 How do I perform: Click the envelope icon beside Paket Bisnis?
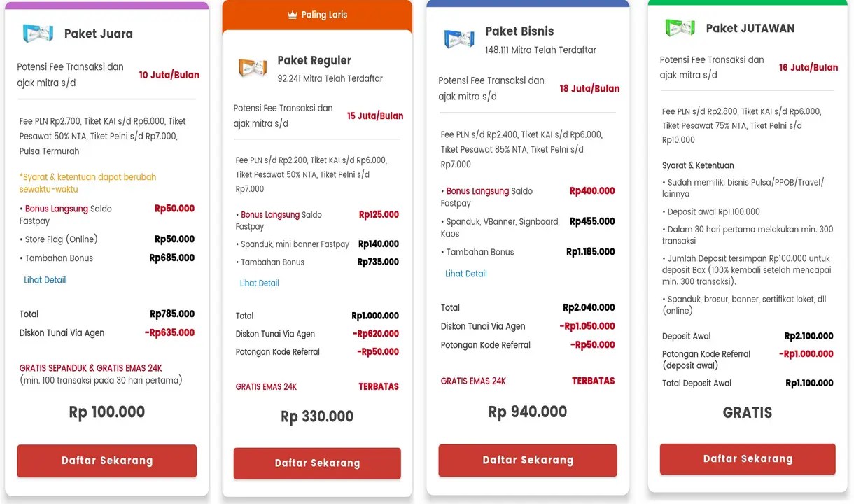458,39
